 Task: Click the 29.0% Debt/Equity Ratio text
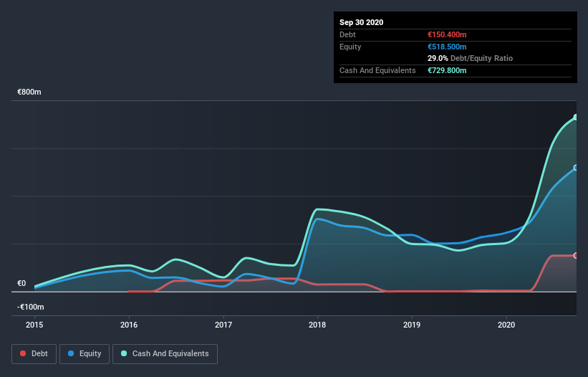click(x=471, y=58)
